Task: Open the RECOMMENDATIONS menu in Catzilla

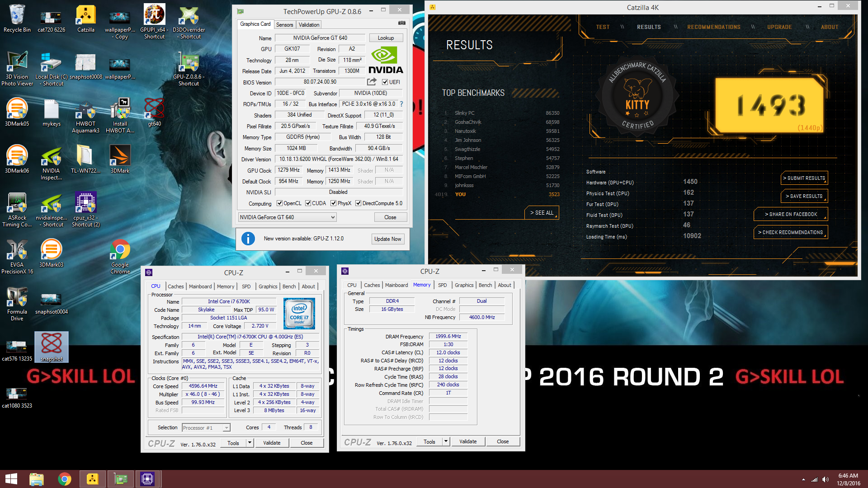Action: (714, 27)
